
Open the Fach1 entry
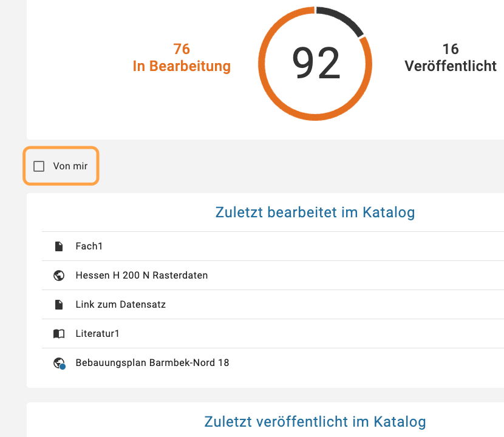click(x=89, y=246)
